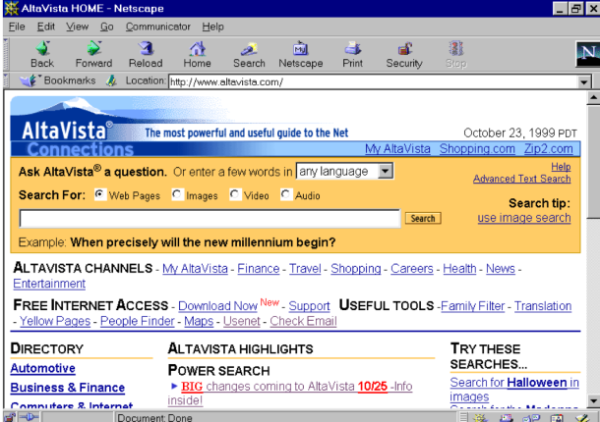
Task: Follow the Advanced Text Search link
Action: [x=522, y=179]
